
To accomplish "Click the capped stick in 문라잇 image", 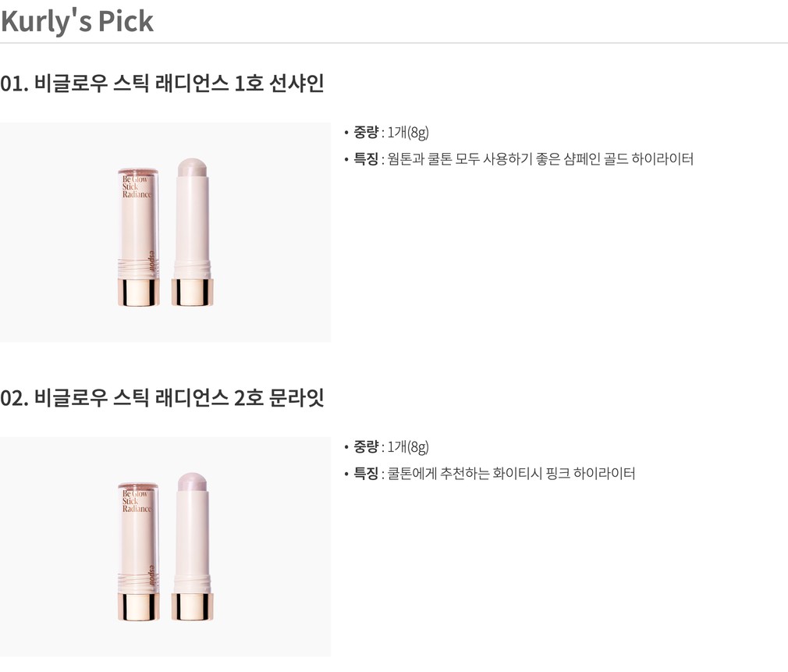I will click(139, 546).
